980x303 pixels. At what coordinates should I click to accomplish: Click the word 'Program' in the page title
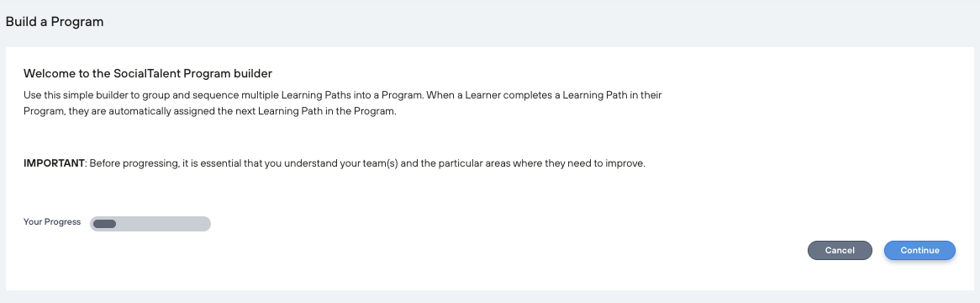pyautogui.click(x=77, y=22)
